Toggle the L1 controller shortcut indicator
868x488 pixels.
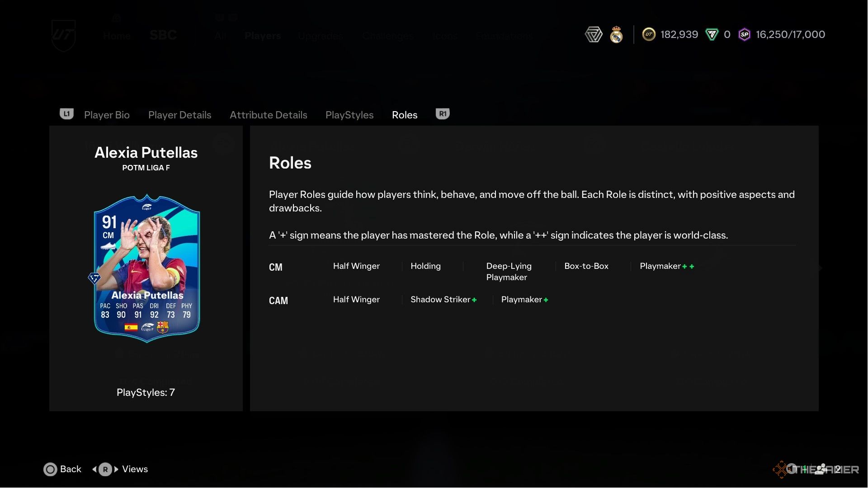pos(66,114)
